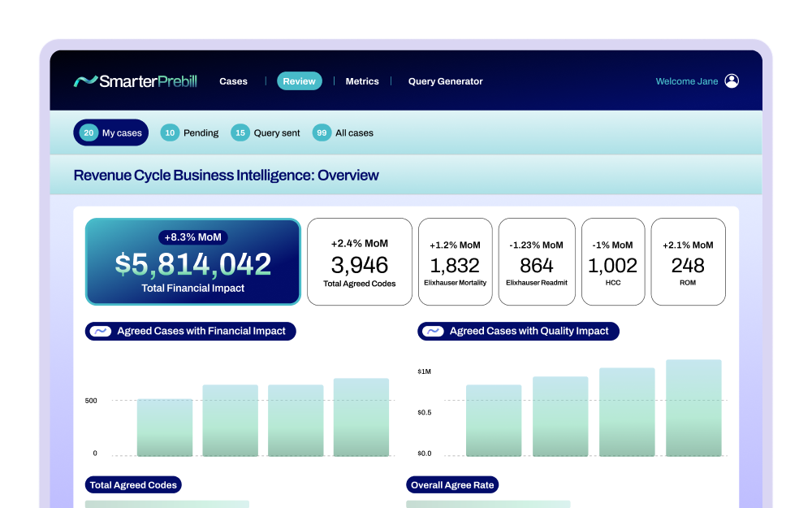This screenshot has width=812, height=508.
Task: Click the Total Agreed Codes section label
Action: (133, 485)
